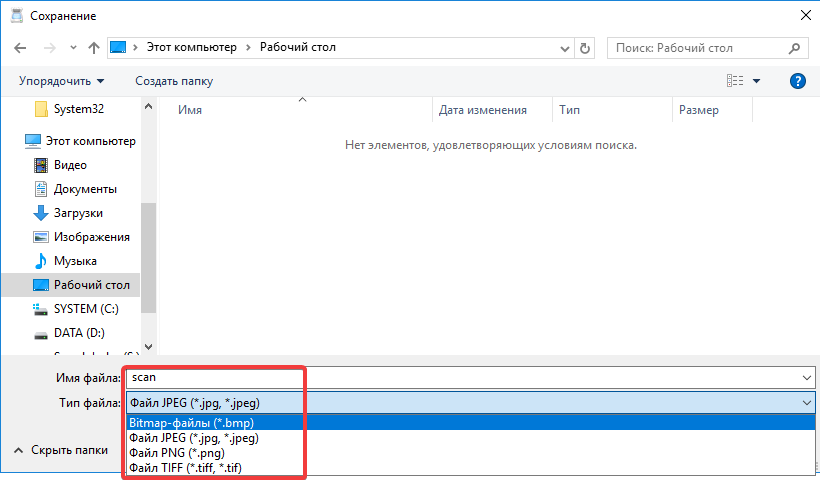
Task: Click the refresh folder icon
Action: tap(585, 48)
